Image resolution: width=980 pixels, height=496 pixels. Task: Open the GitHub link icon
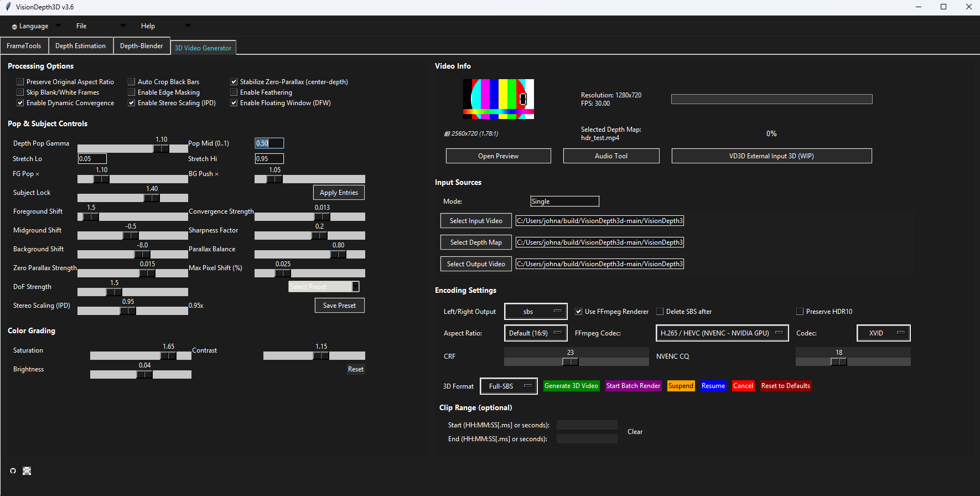pos(13,471)
